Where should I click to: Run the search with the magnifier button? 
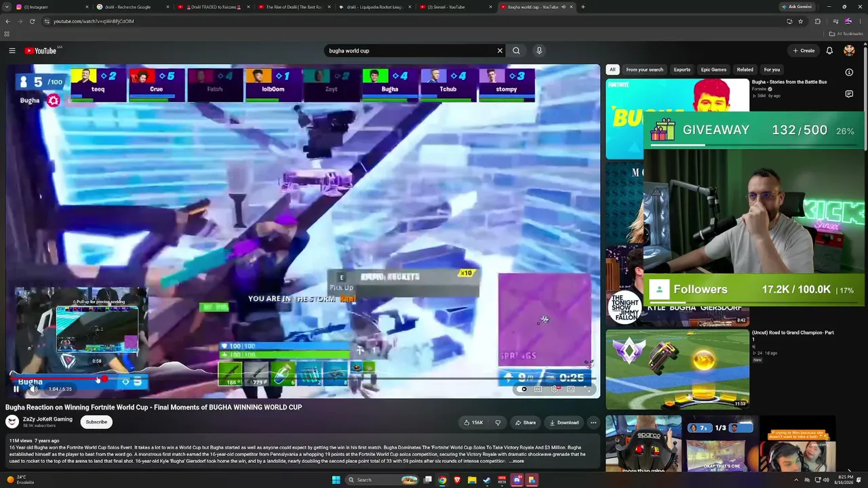pos(516,51)
